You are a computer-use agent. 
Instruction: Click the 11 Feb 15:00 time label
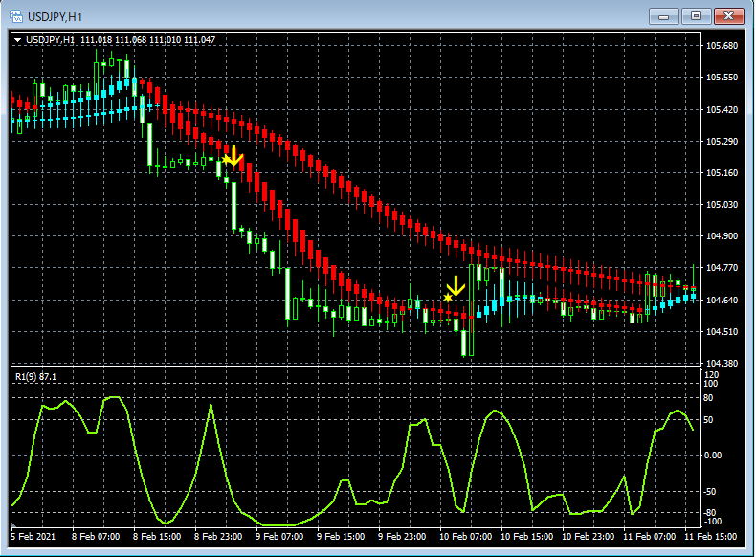click(x=710, y=537)
